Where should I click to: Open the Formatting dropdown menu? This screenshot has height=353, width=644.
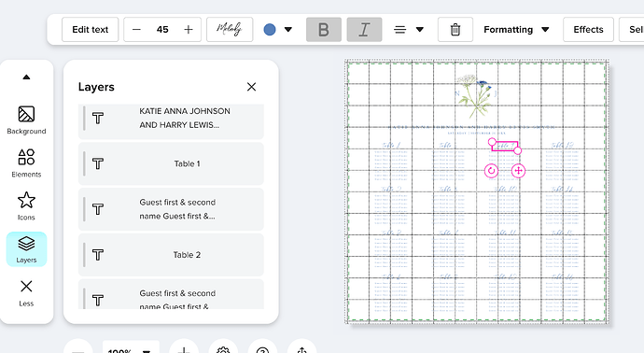click(x=516, y=30)
